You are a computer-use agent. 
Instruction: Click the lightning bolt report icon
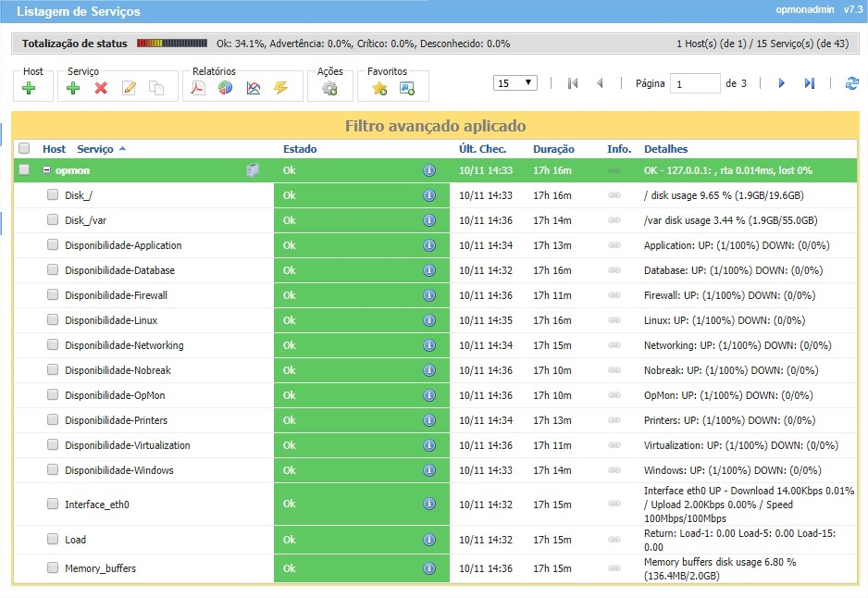click(x=281, y=88)
